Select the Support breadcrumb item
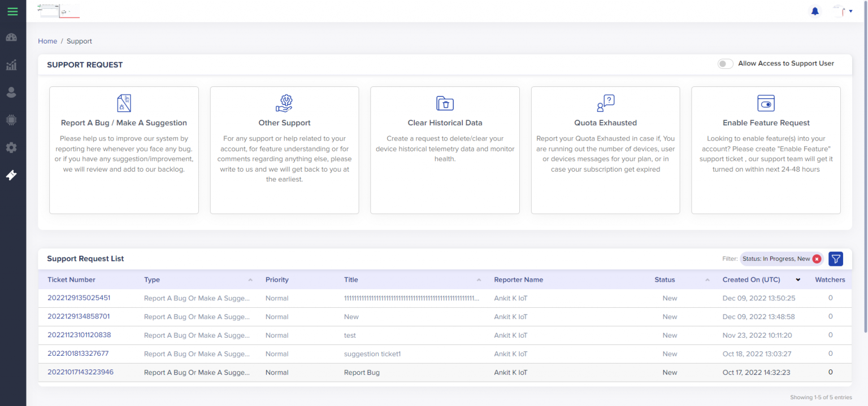868x406 pixels. pos(79,41)
